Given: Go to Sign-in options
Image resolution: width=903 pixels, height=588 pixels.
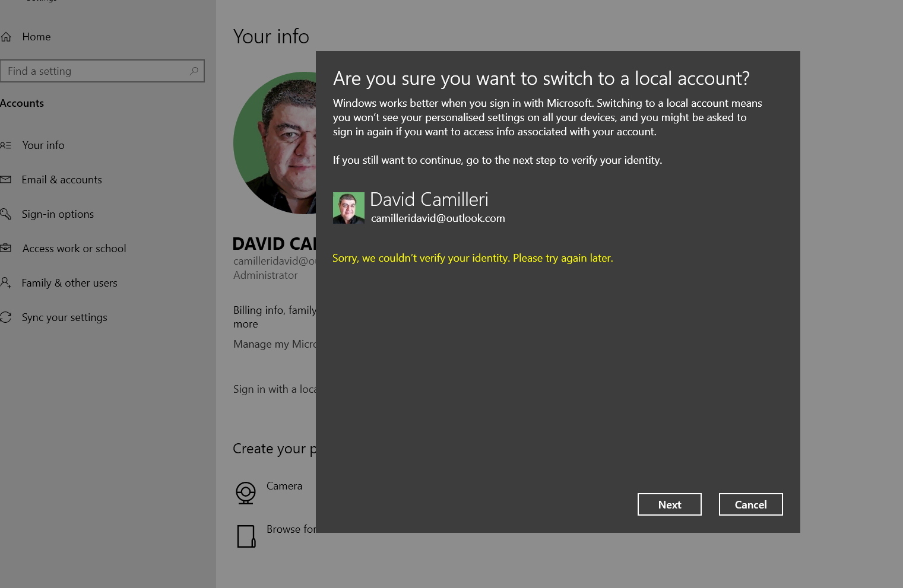Looking at the screenshot, I should click(x=58, y=214).
